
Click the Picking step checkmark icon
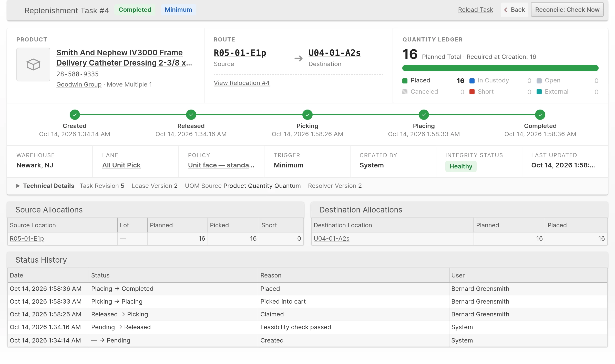tap(307, 115)
